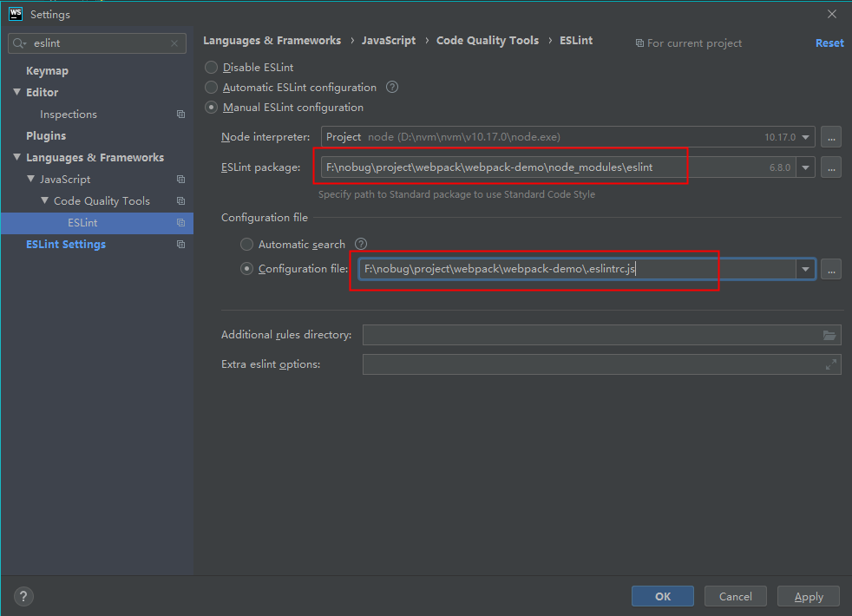Click the JavaScript breadcrumb

(389, 41)
